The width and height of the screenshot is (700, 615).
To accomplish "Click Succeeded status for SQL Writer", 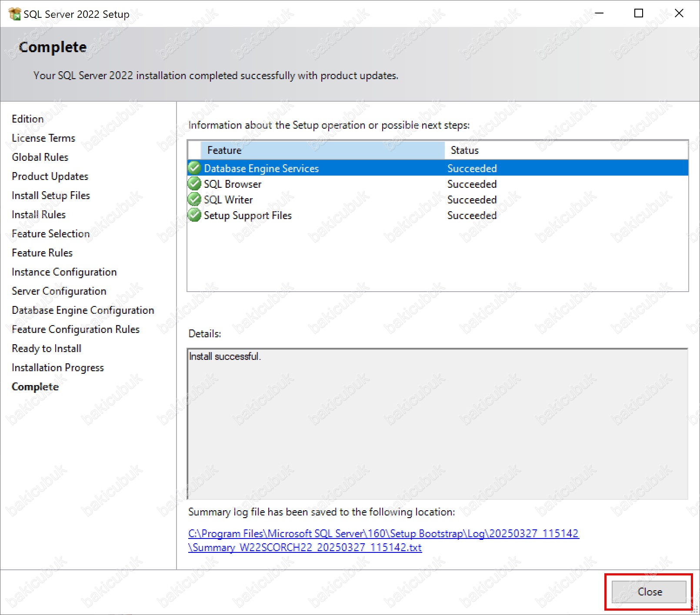I will [472, 199].
